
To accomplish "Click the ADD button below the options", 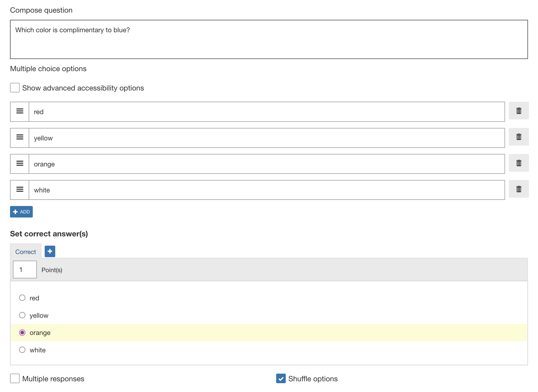I will point(21,212).
